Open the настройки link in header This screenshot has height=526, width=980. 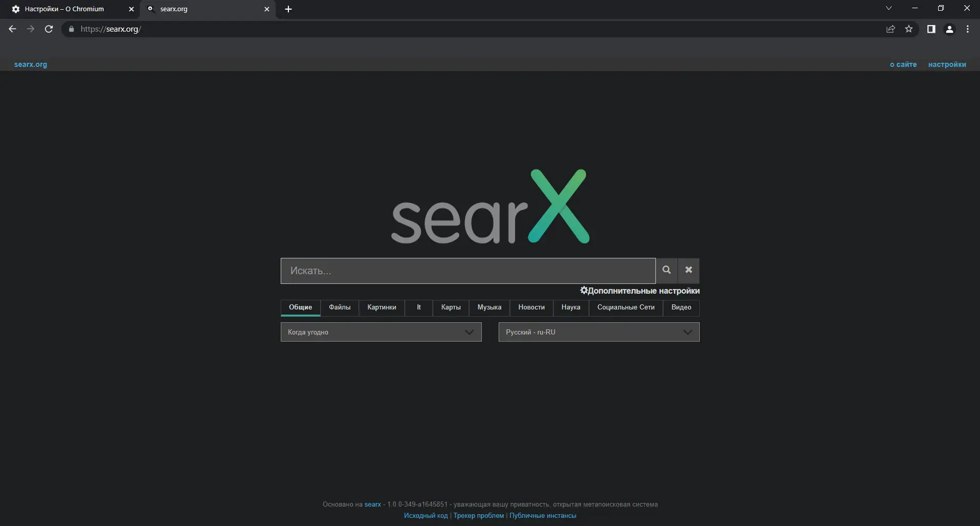(947, 64)
